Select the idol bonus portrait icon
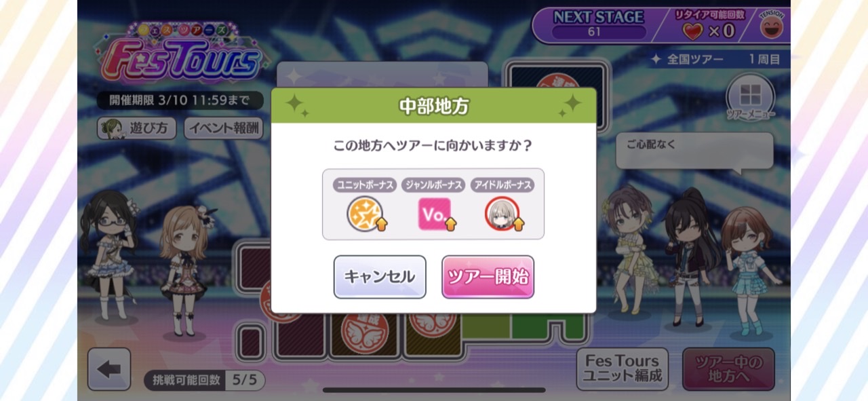The height and width of the screenshot is (401, 868). (504, 214)
